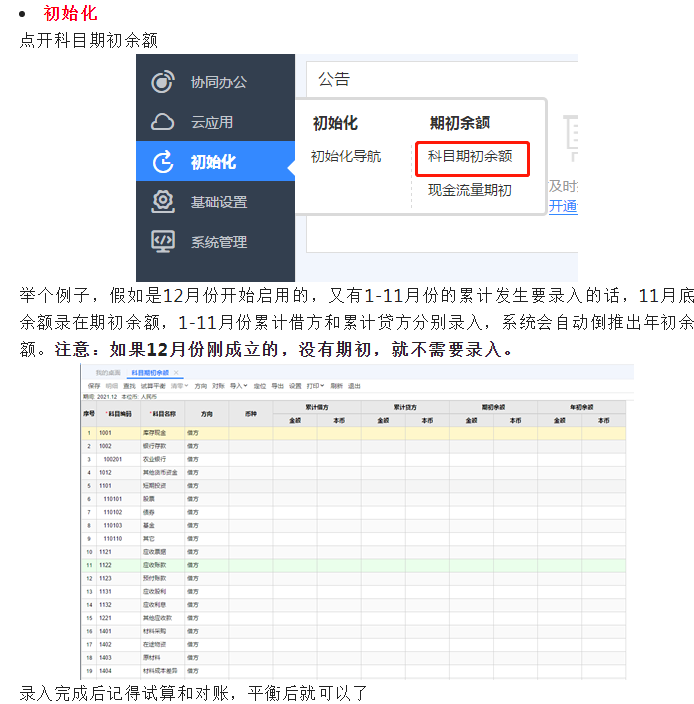Select account code cell 1123
Image resolution: width=694 pixels, height=704 pixels.
point(119,578)
